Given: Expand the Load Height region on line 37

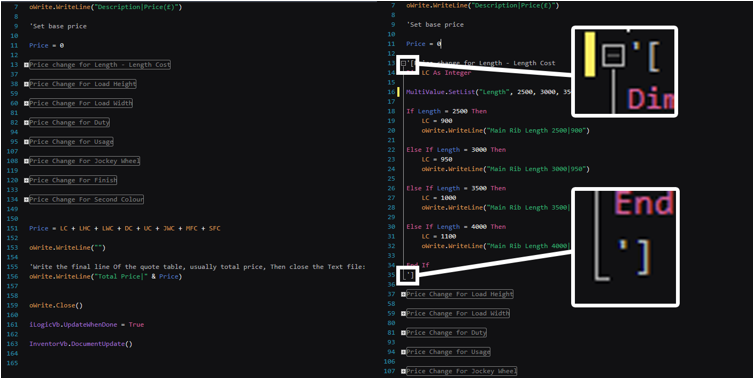Looking at the screenshot, I should (404, 294).
